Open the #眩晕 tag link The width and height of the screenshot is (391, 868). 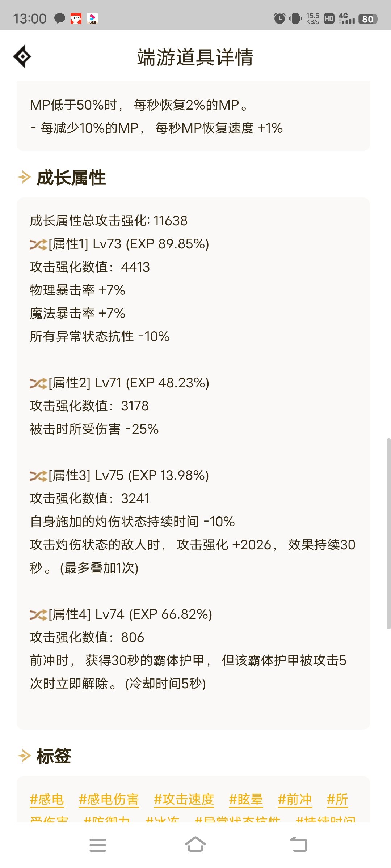tap(246, 799)
